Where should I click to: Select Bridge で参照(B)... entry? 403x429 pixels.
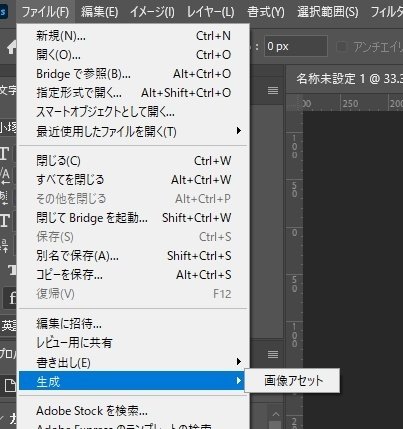tap(133, 74)
